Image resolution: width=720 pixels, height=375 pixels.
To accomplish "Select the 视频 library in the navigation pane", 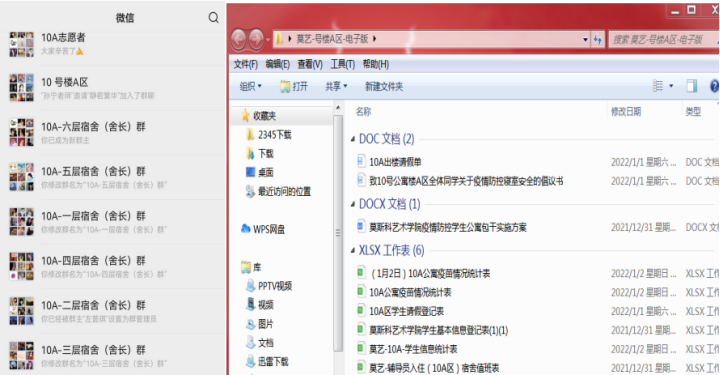I will point(259,305).
